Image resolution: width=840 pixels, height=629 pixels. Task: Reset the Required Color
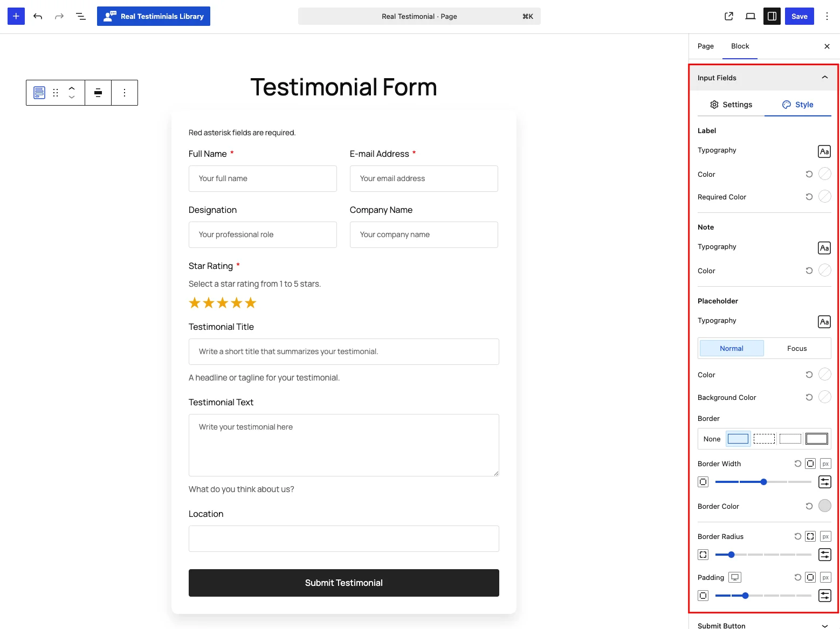(809, 197)
